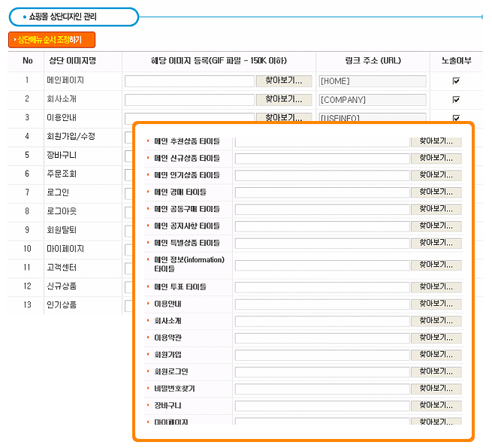The image size is (492, 448).
Task: Click 찾아보기 for 메인 투표 타이틀
Action: coord(436,287)
